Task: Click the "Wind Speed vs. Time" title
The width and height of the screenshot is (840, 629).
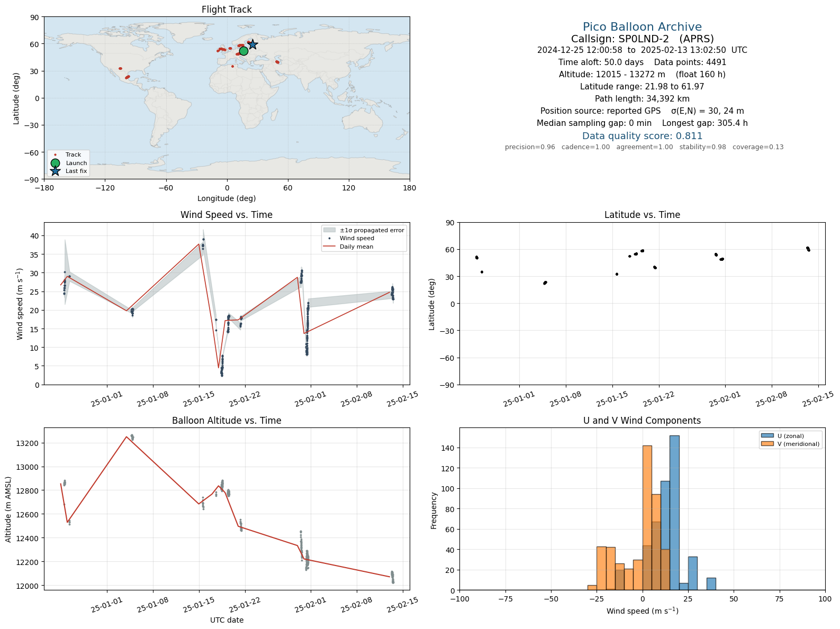Action: click(x=227, y=215)
